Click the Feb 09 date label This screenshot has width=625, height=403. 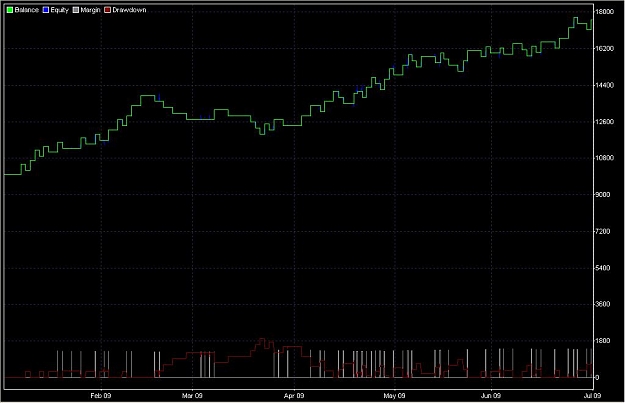pyautogui.click(x=101, y=395)
